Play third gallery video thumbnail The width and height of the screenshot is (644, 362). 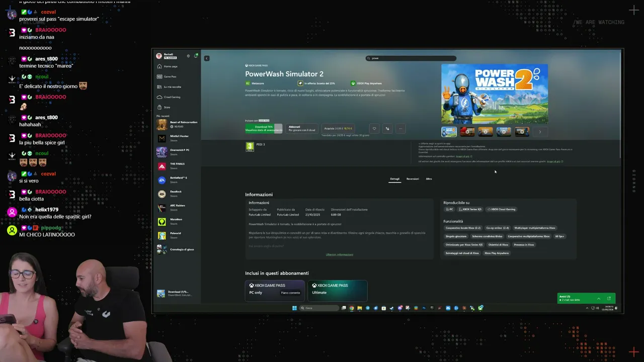pos(486,132)
